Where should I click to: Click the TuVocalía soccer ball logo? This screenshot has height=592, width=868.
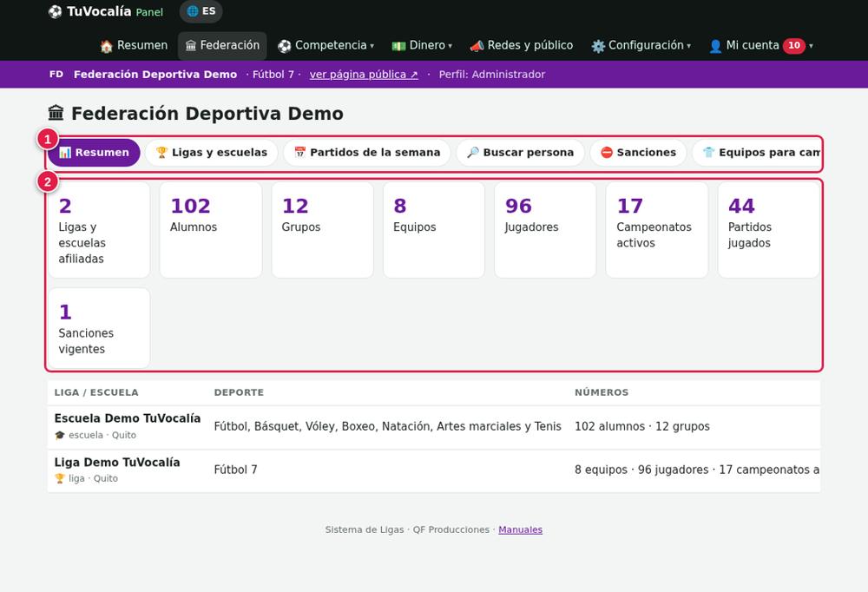tap(55, 11)
